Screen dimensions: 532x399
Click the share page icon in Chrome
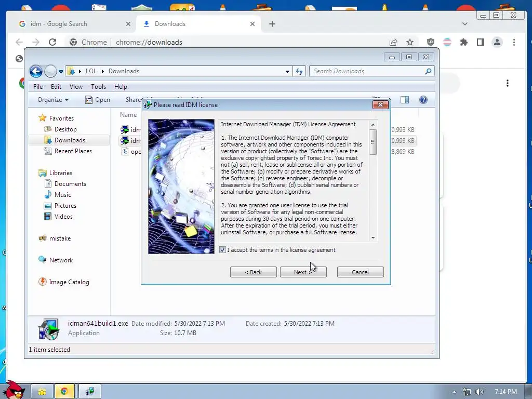pos(393,42)
